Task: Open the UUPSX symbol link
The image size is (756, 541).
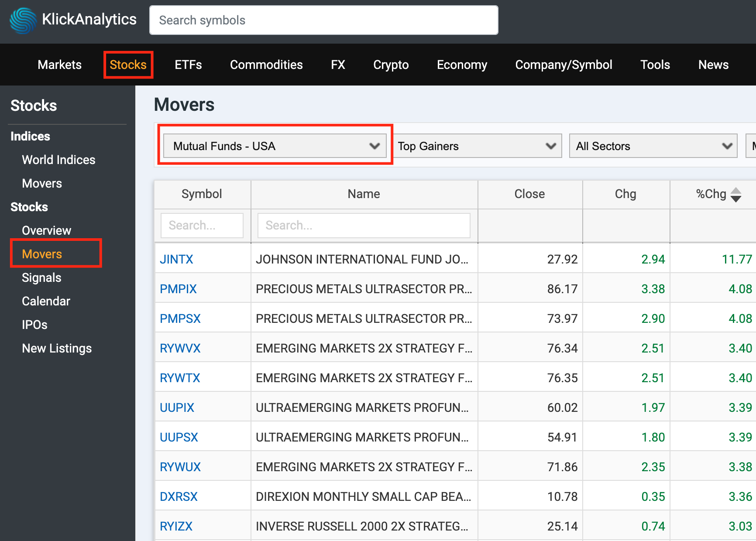Action: pyautogui.click(x=179, y=437)
